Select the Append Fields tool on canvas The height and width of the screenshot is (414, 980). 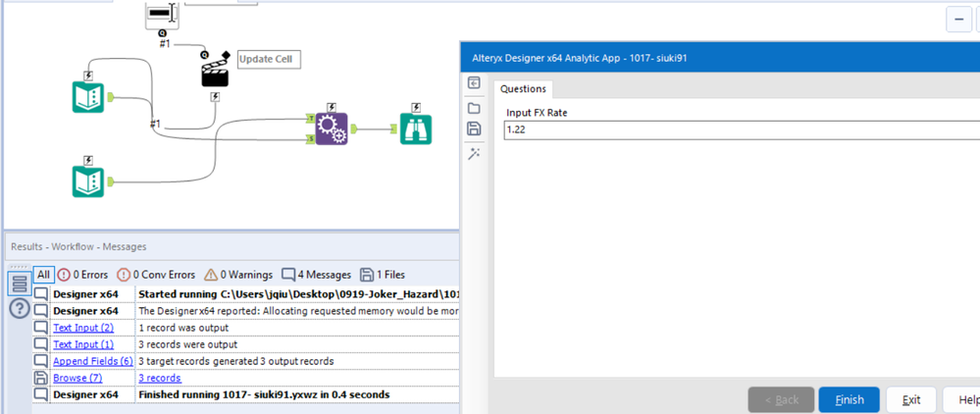point(332,129)
